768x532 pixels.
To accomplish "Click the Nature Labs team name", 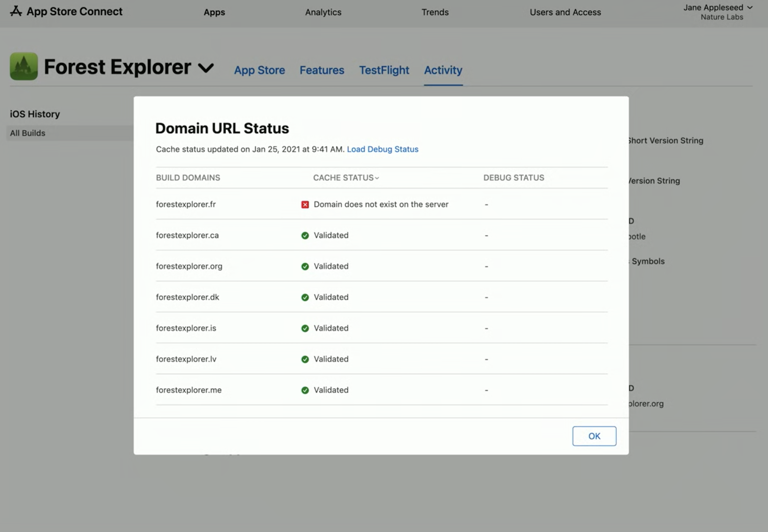I will click(x=722, y=17).
